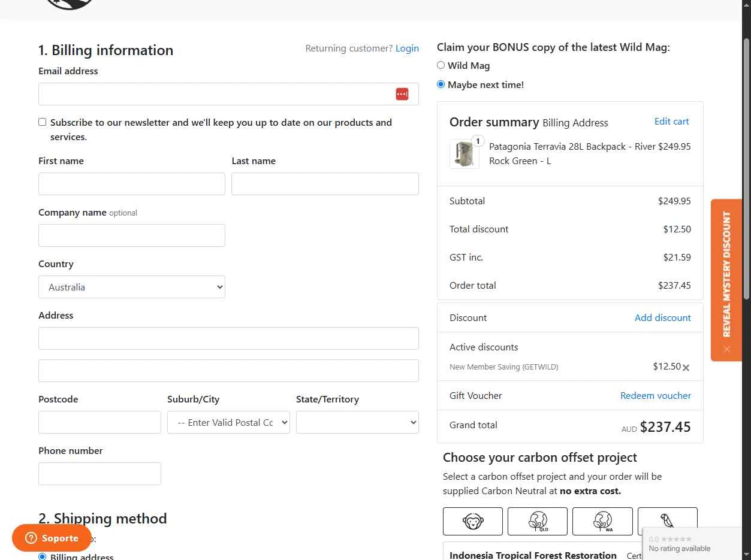Select the monkey carbon offset project icon
Screen dimensions: 751x560
(x=473, y=521)
